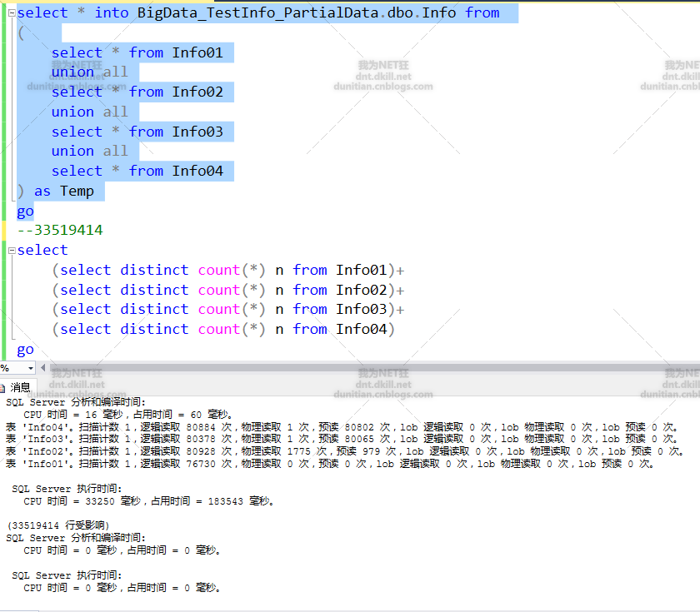Click message row for table 'Info03'
Viewport: 700px width, 612px height.
[x=342, y=439]
